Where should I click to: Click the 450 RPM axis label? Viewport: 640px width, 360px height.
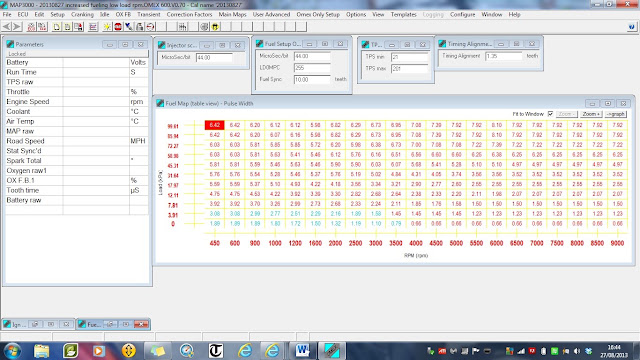point(215,243)
